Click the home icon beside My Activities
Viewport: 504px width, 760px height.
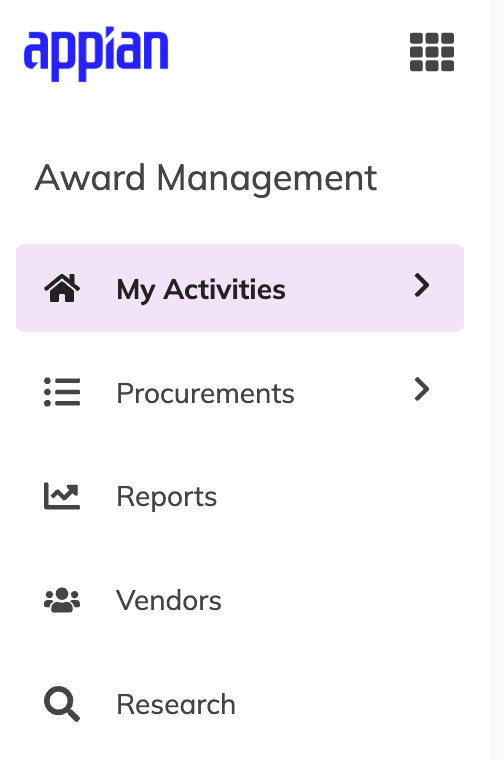[62, 288]
